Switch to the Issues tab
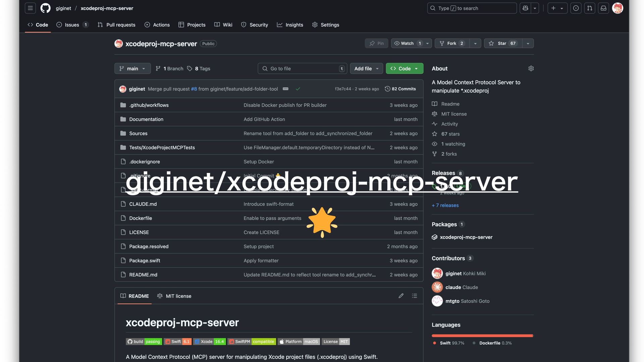 point(72,25)
